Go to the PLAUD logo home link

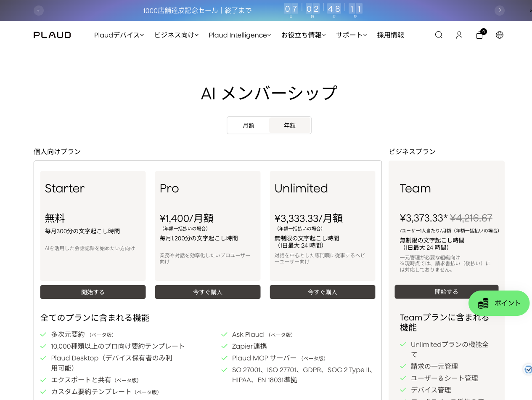(x=52, y=35)
